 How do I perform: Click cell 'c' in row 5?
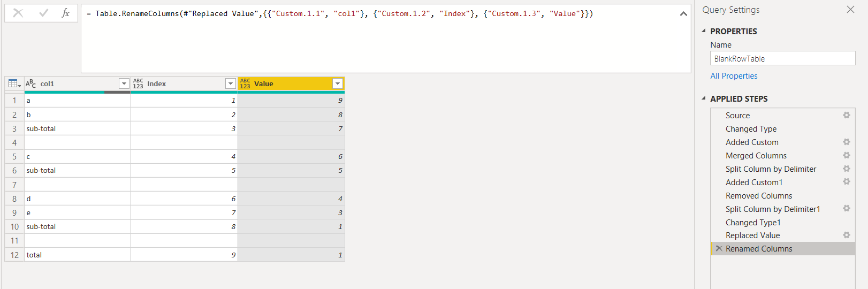pyautogui.click(x=78, y=156)
